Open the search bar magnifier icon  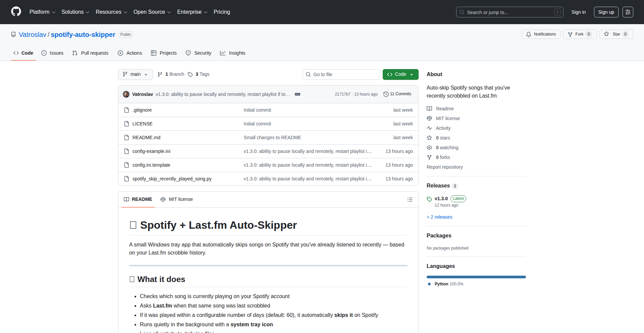(462, 12)
